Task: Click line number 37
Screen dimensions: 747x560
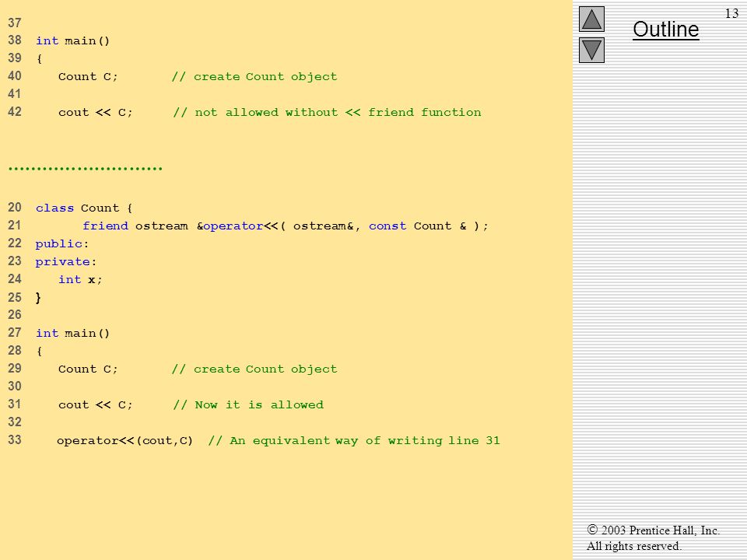Action: [15, 23]
